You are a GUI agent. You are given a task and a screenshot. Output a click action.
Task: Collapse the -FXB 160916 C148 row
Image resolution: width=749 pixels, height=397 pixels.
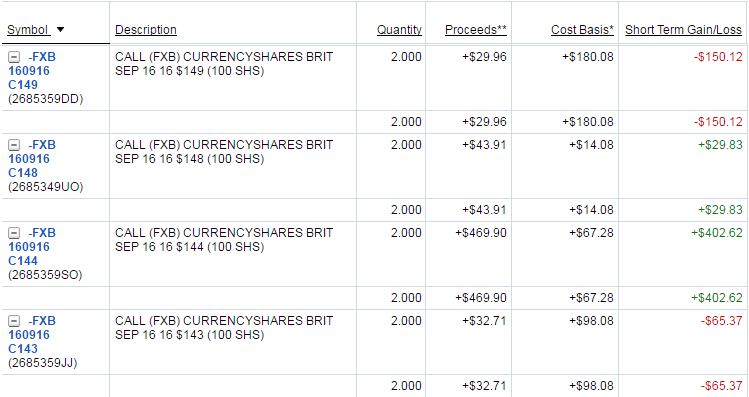tap(14, 145)
